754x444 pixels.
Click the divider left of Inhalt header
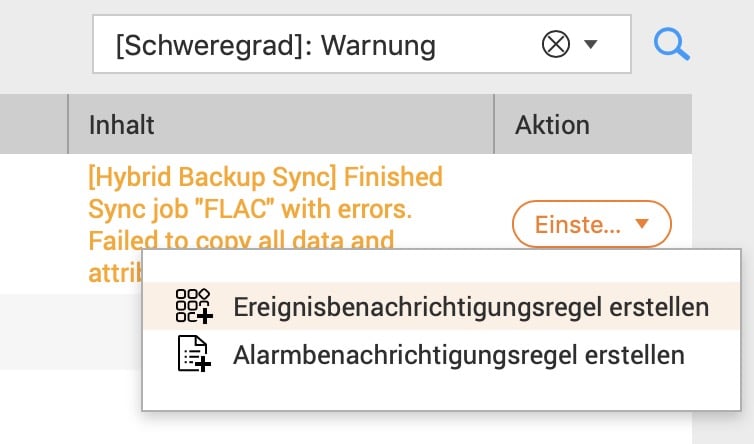(68, 124)
